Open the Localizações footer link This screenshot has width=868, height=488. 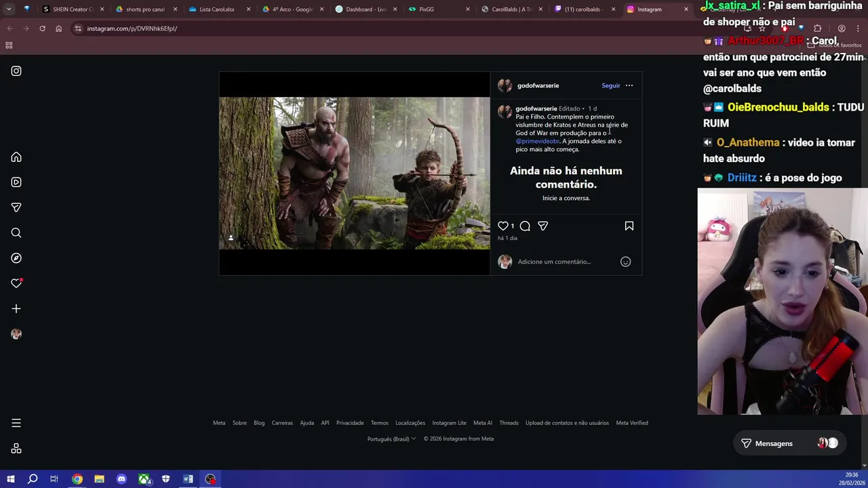tap(410, 423)
